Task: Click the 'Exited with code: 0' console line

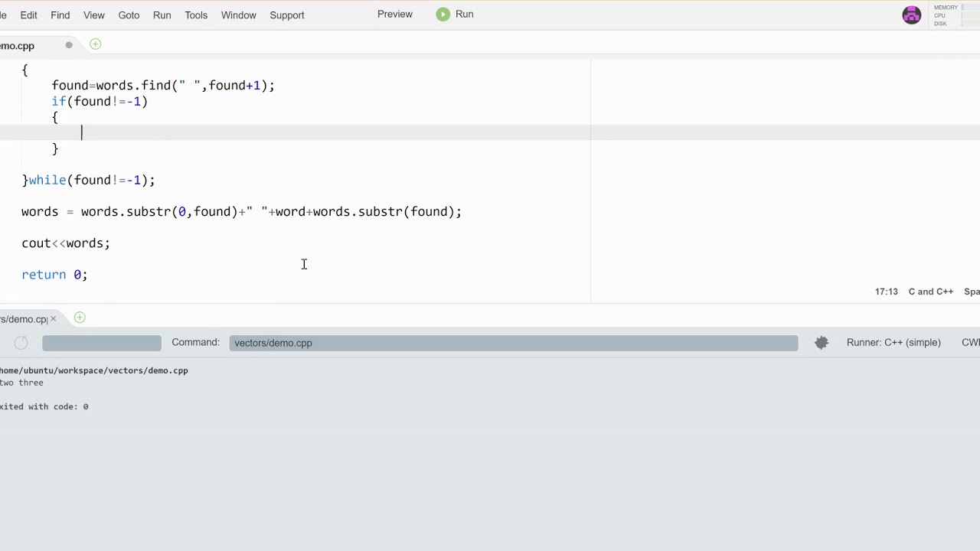Action: pyautogui.click(x=44, y=406)
